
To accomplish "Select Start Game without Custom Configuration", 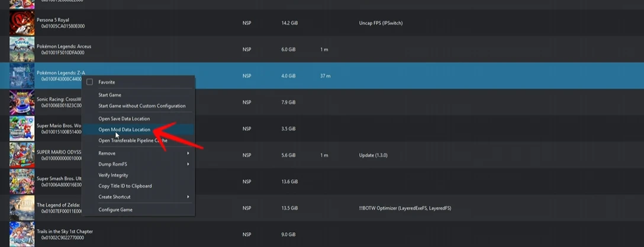I will (141, 106).
